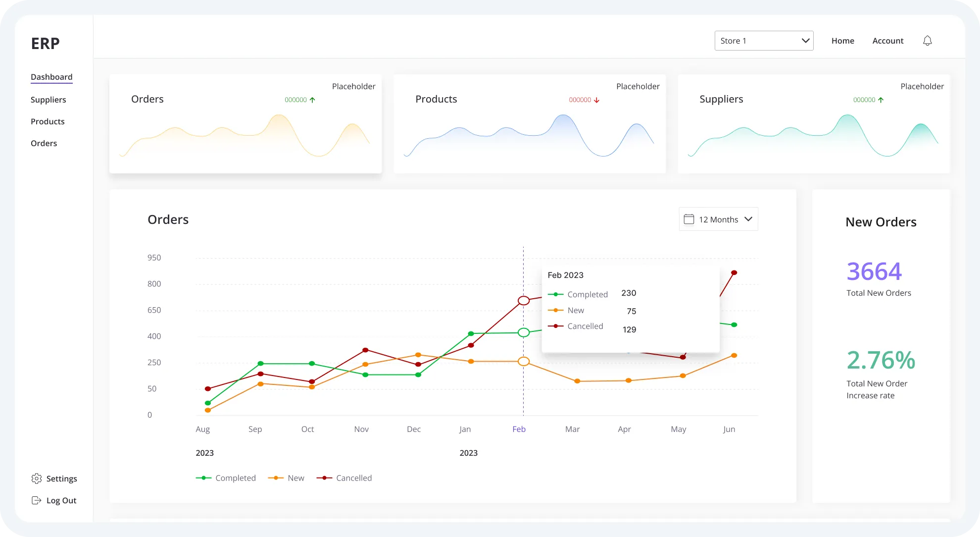Viewport: 980px width, 537px height.
Task: Click the Log Out text
Action: pos(61,500)
